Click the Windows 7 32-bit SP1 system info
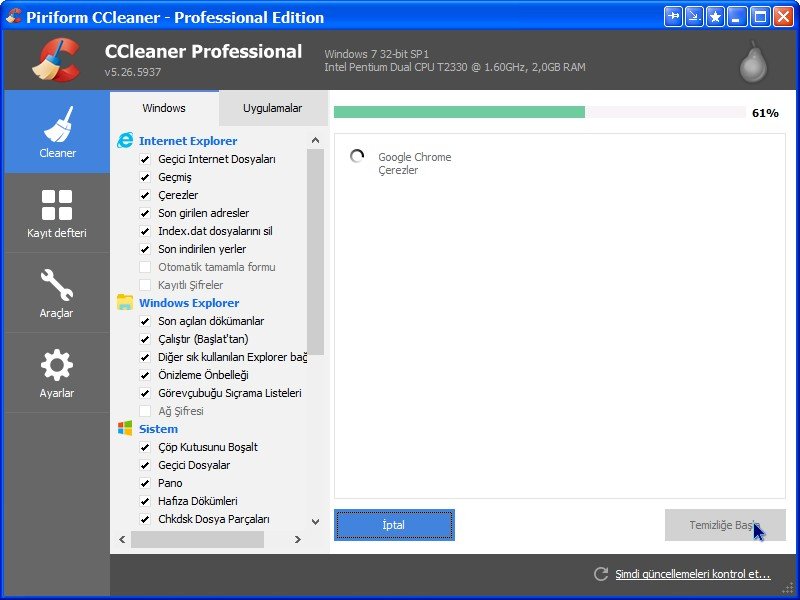The height and width of the screenshot is (600, 800). (377, 54)
